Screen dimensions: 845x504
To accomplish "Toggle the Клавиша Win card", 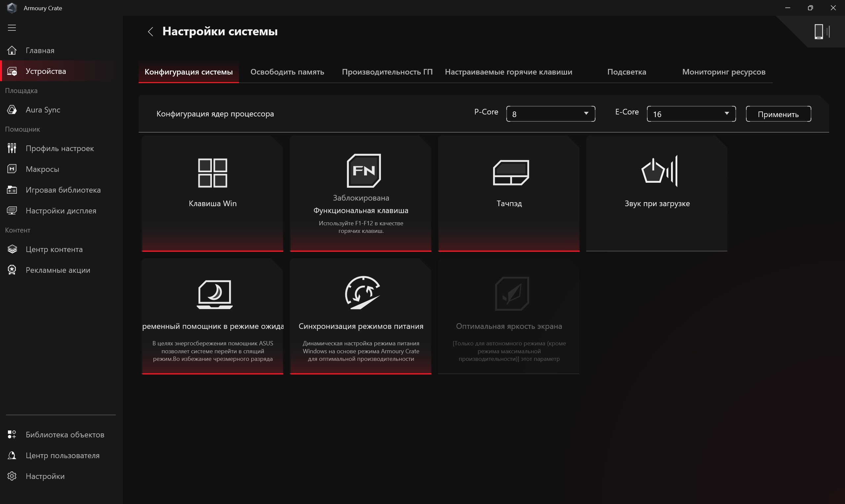I will pos(212,194).
